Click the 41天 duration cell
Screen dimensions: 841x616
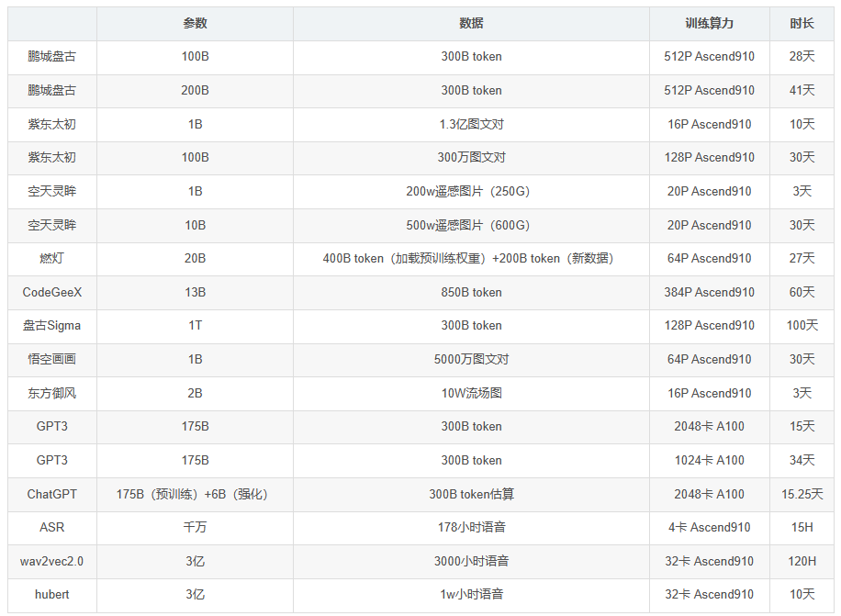point(802,91)
